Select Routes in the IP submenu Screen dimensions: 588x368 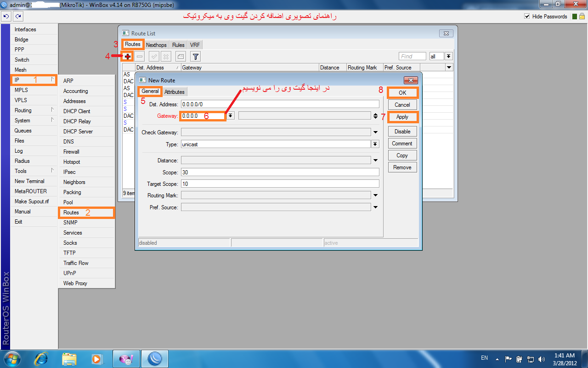[x=86, y=213]
